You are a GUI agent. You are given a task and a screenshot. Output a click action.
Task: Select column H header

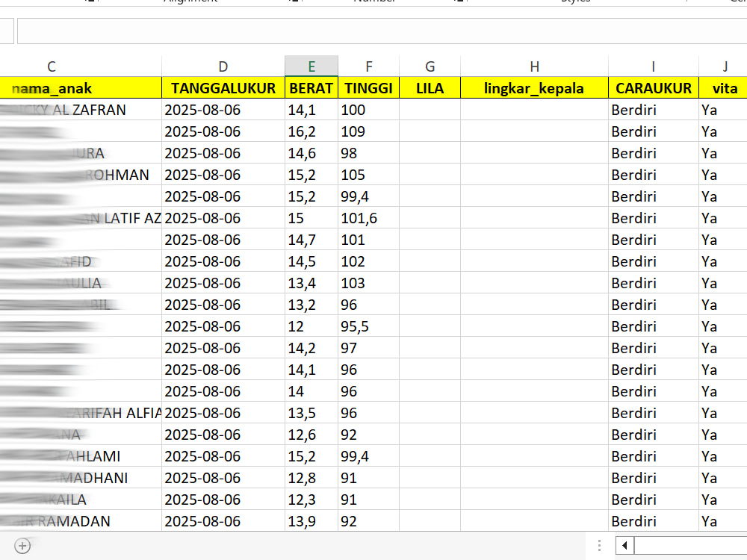coord(535,66)
